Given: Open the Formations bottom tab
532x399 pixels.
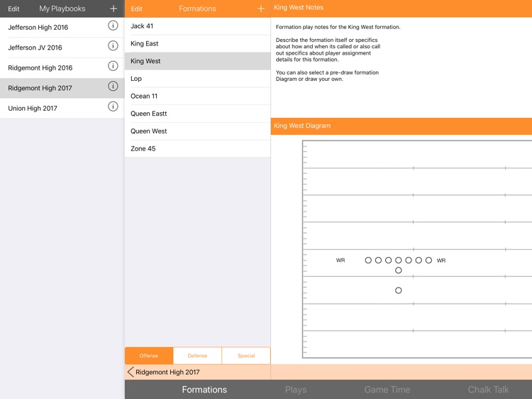Looking at the screenshot, I should click(204, 390).
